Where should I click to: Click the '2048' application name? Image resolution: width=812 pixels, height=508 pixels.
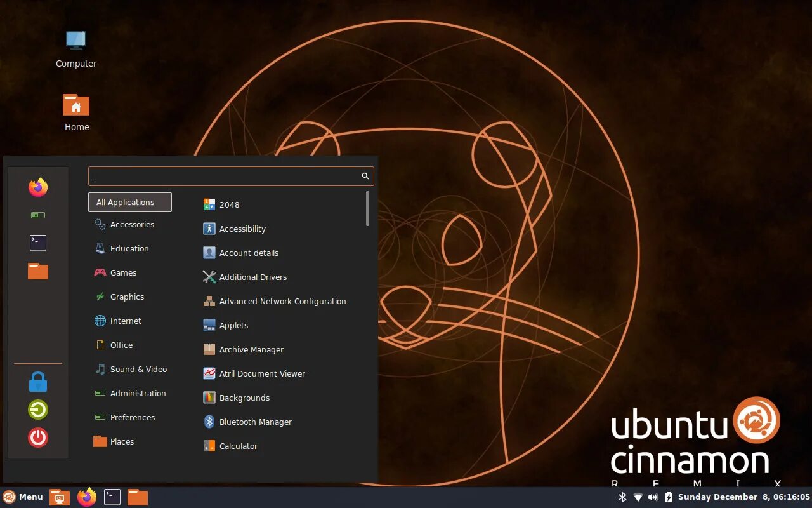(x=230, y=204)
